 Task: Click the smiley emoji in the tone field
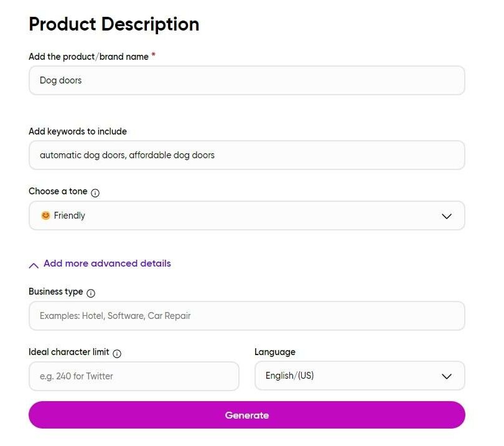click(x=45, y=216)
